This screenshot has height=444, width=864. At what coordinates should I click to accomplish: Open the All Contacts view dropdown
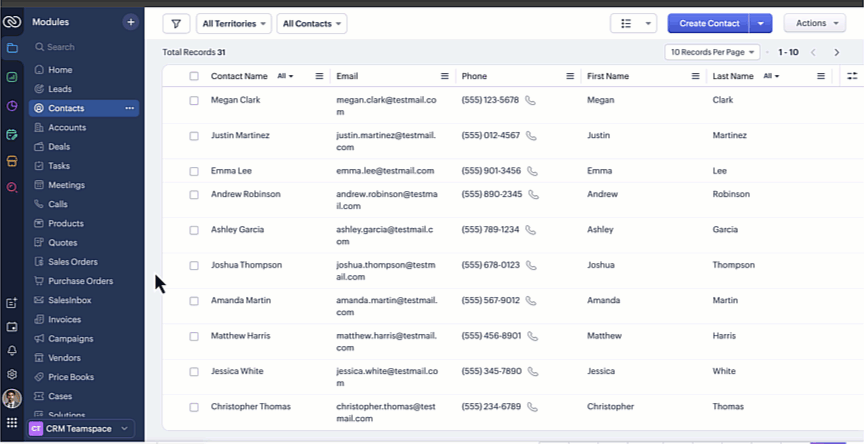pos(311,23)
